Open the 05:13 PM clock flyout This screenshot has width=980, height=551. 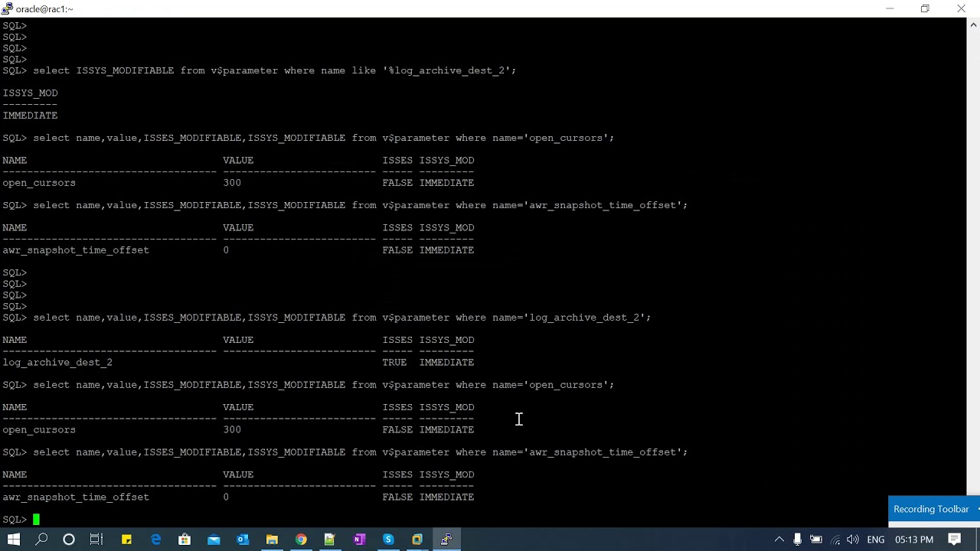click(x=913, y=540)
